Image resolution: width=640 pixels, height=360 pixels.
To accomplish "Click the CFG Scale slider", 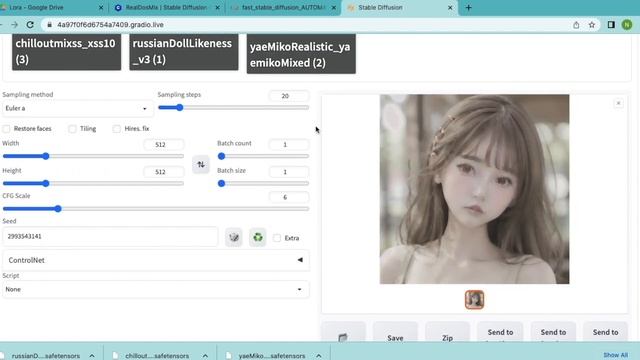I will (156, 209).
